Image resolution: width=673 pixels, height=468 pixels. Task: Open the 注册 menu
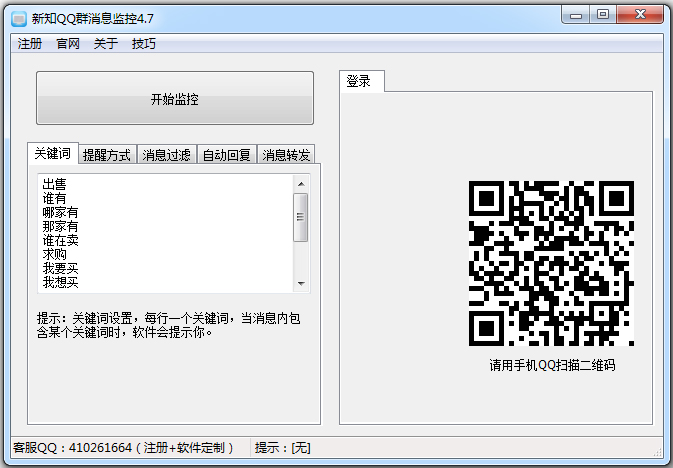pyautogui.click(x=30, y=43)
